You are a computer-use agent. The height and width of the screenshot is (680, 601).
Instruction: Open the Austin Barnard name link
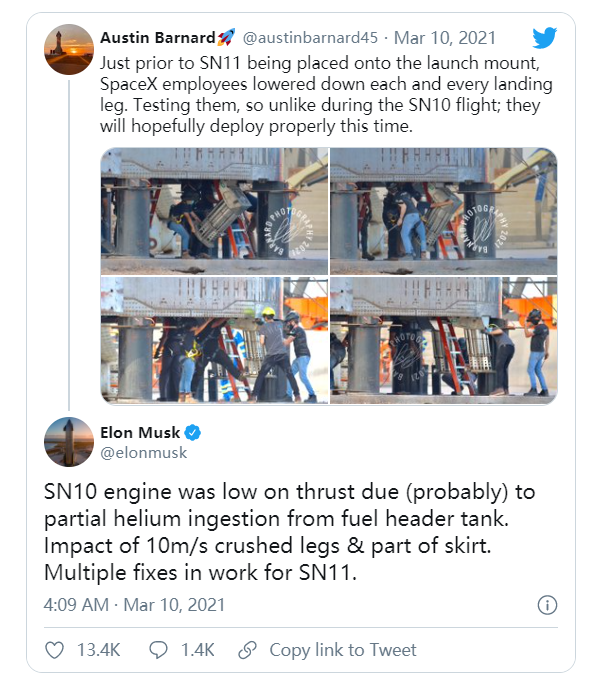158,38
